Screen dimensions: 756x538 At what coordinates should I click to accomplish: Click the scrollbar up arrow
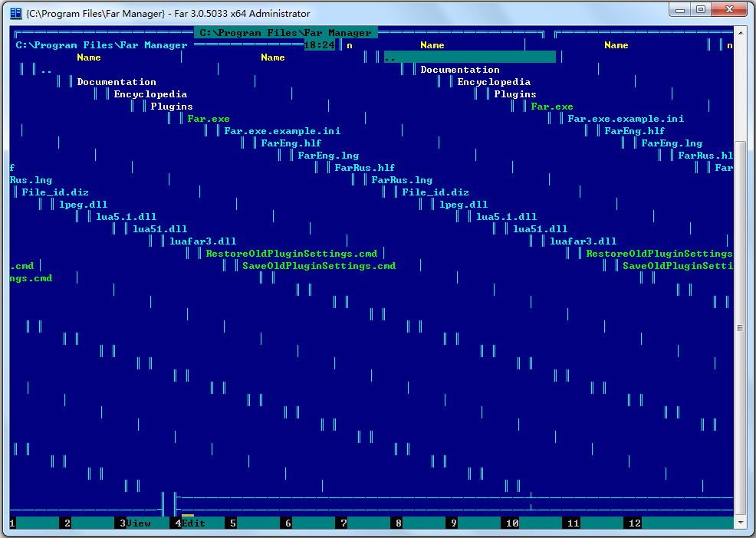[x=740, y=32]
